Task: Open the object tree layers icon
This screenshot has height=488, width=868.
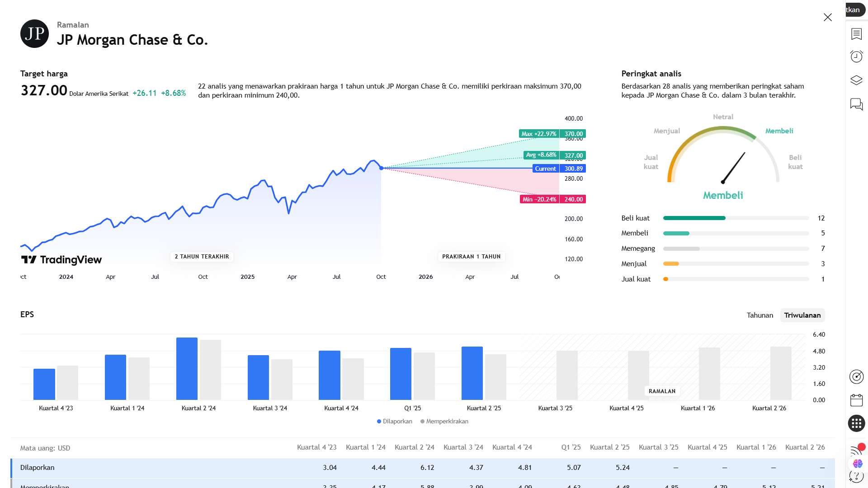Action: (856, 80)
